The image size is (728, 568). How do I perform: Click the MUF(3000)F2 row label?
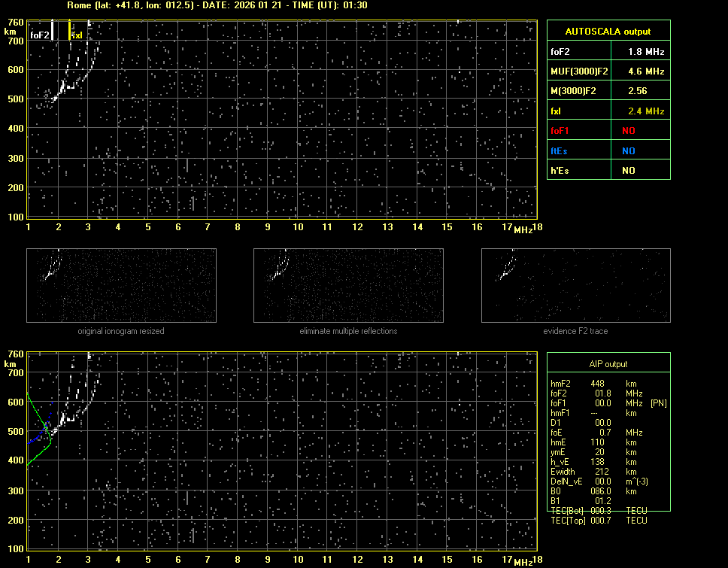(578, 71)
